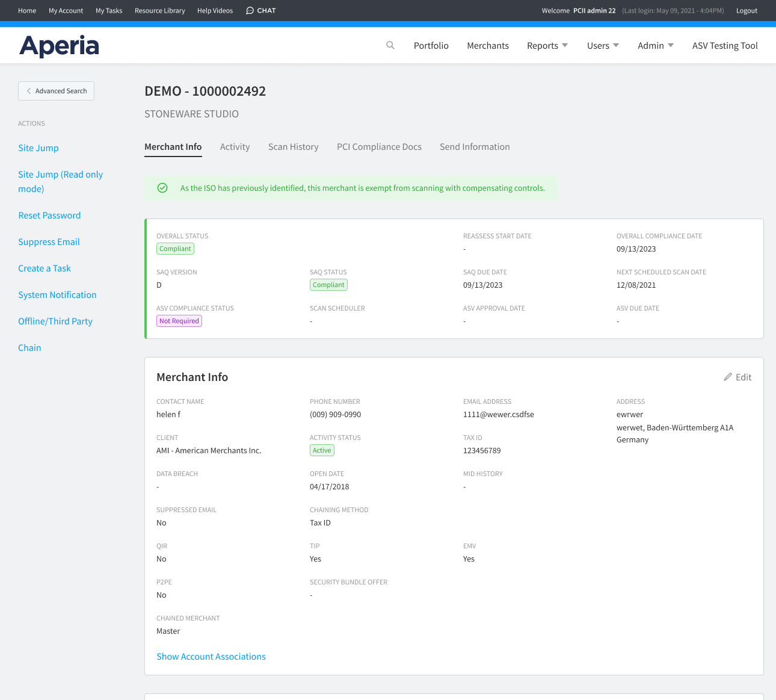This screenshot has width=776, height=700.
Task: Click contact name helen f
Action: [x=168, y=415]
